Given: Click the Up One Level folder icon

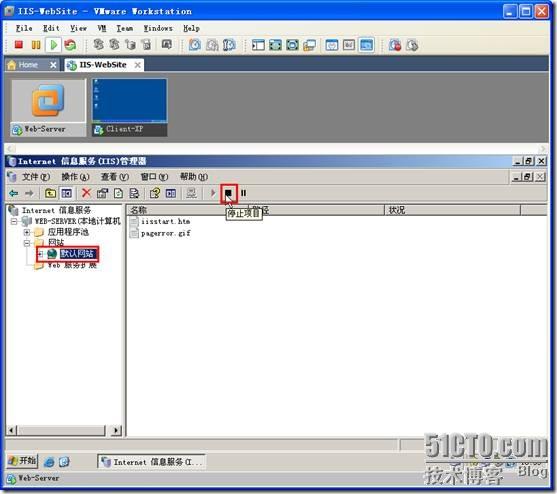Looking at the screenshot, I should 50,193.
